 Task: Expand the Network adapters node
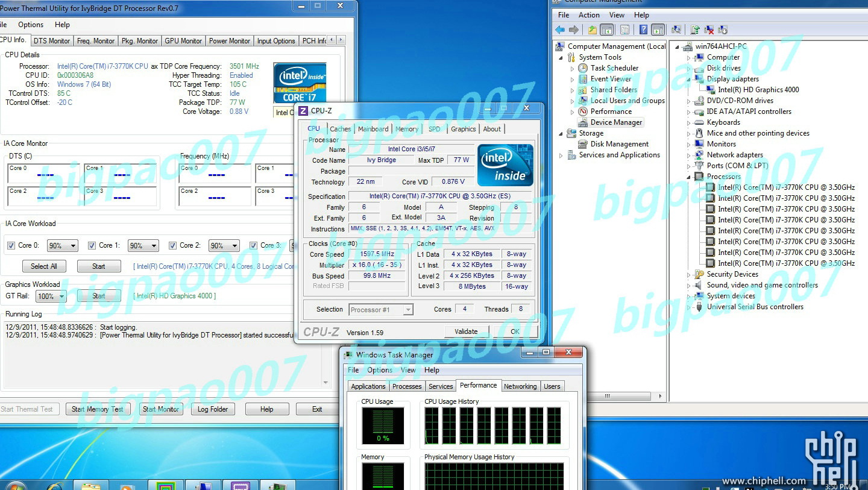click(x=689, y=155)
